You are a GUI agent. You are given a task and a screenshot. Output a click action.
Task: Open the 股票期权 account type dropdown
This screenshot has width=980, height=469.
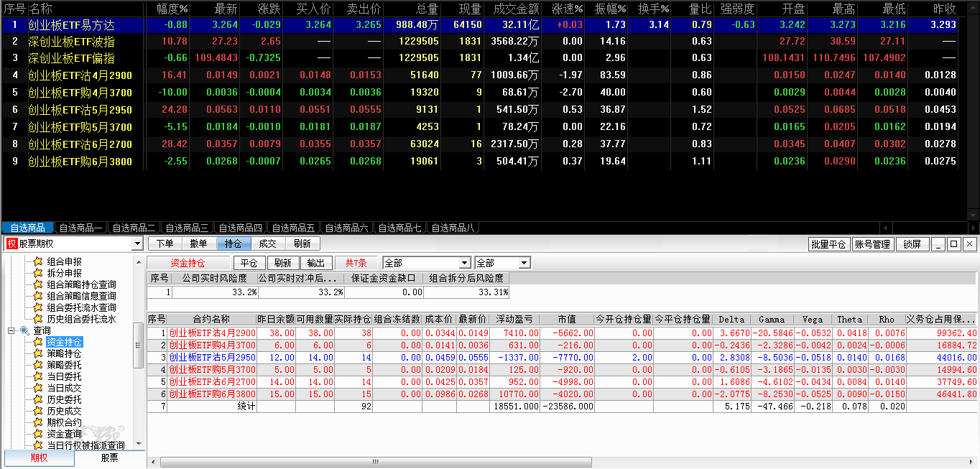138,244
